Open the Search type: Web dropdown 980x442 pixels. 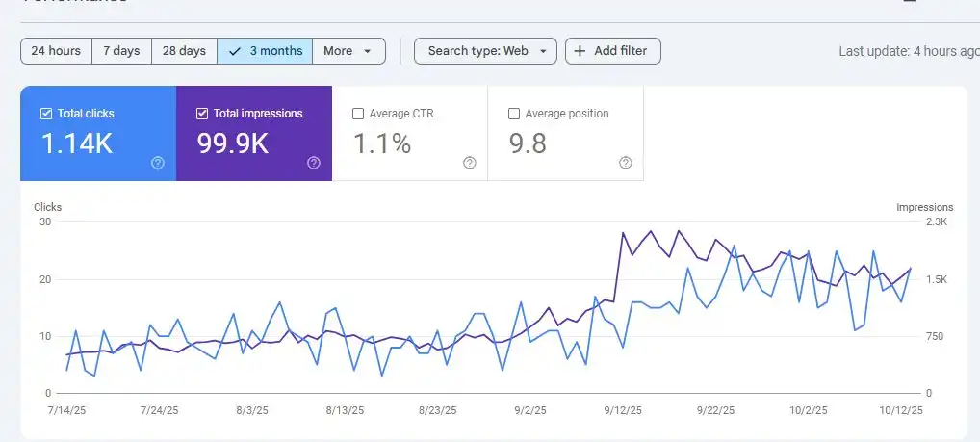[x=485, y=51]
